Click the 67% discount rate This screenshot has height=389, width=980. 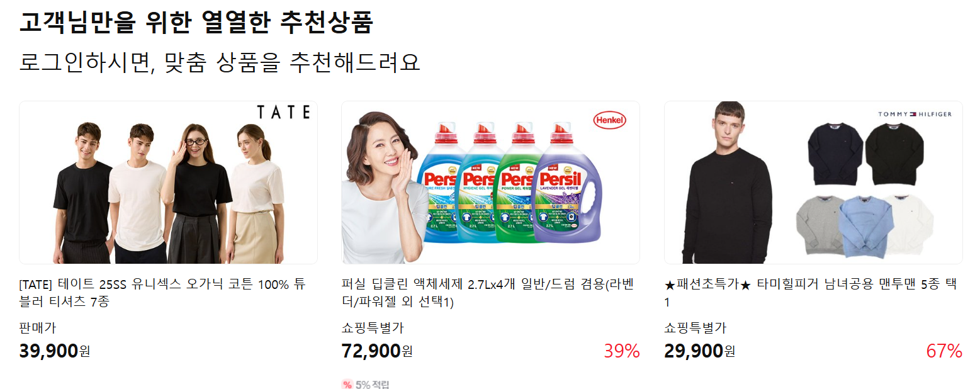click(944, 351)
